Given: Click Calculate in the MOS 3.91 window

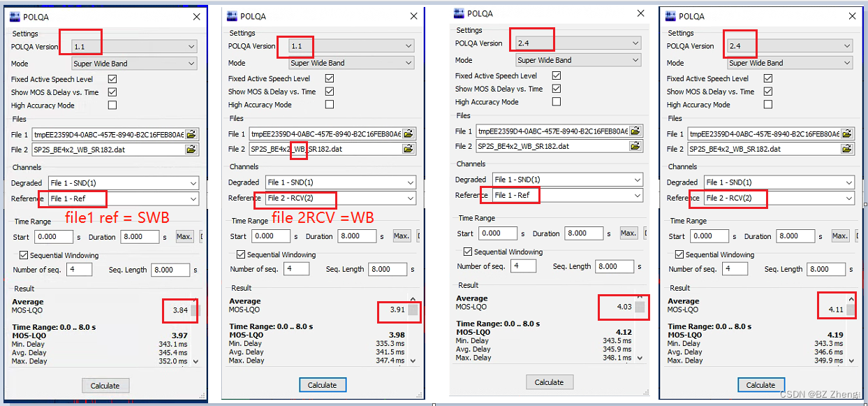Looking at the screenshot, I should coord(323,384).
